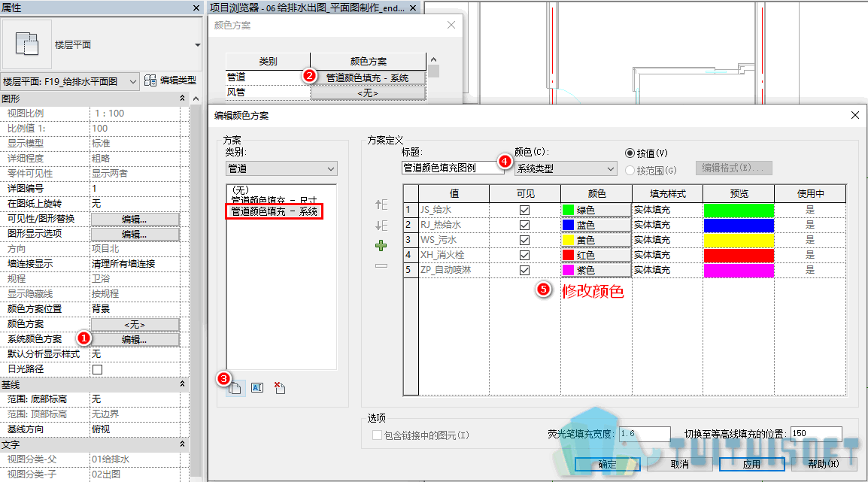Toggle visibility checkbox for ZP_自动喷淋
The height and width of the screenshot is (482, 868).
pos(524,270)
